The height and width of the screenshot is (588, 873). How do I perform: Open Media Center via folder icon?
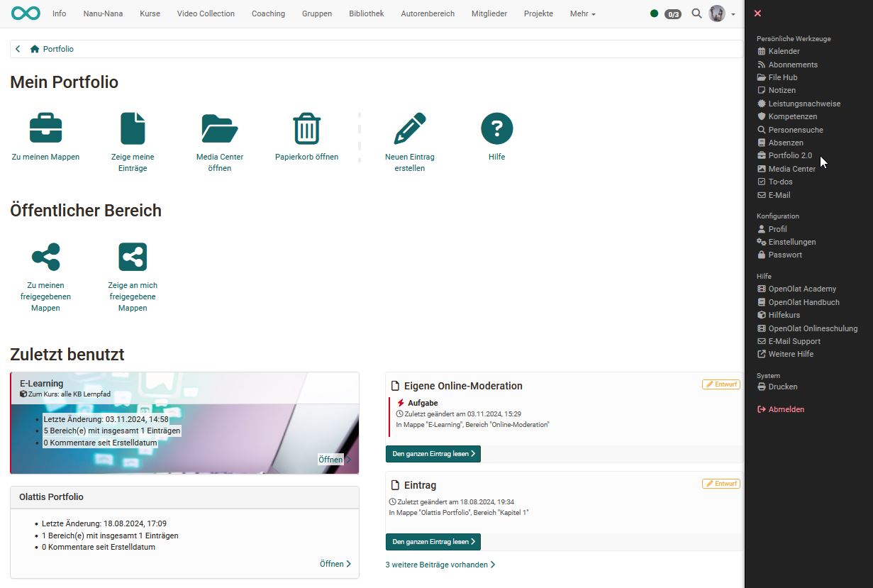219,129
